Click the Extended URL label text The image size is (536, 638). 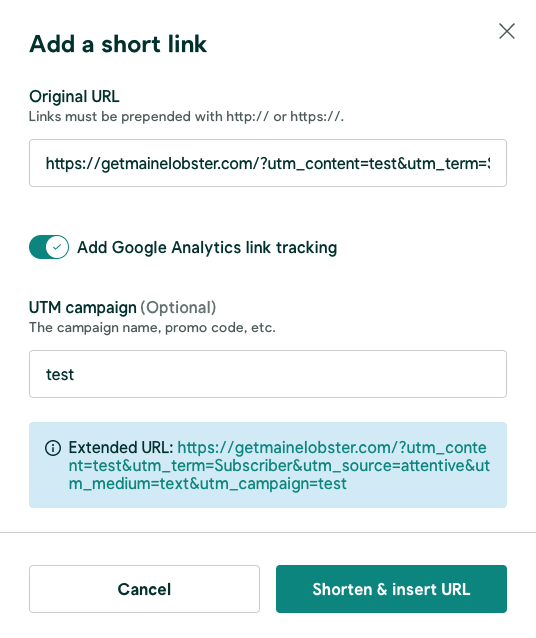coord(121,448)
